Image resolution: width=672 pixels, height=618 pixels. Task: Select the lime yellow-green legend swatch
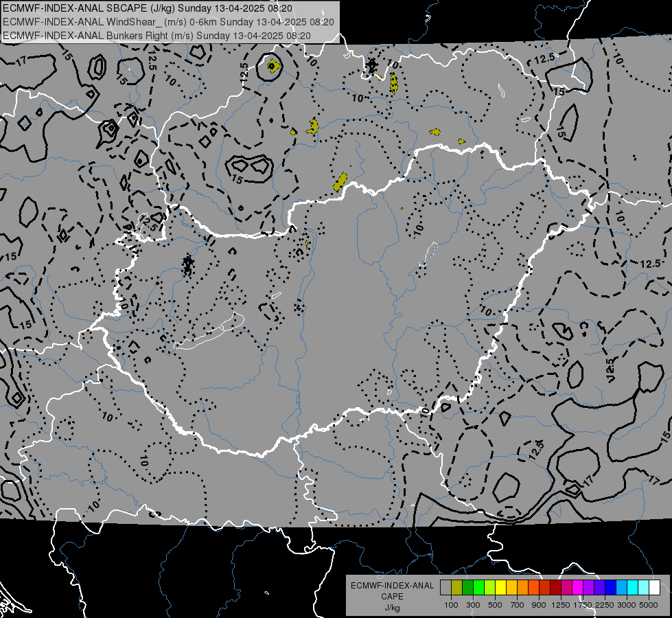[x=490, y=587]
